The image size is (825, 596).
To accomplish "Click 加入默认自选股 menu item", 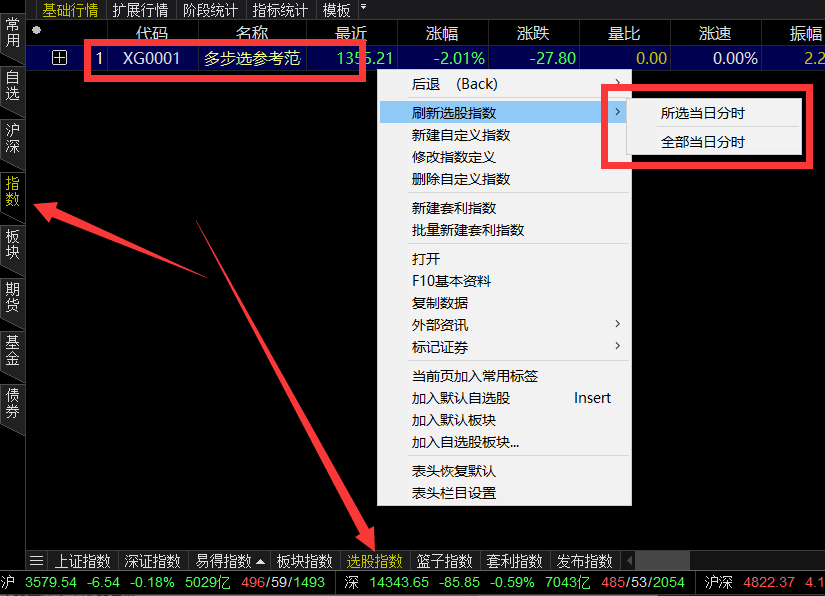I will 505,398.
